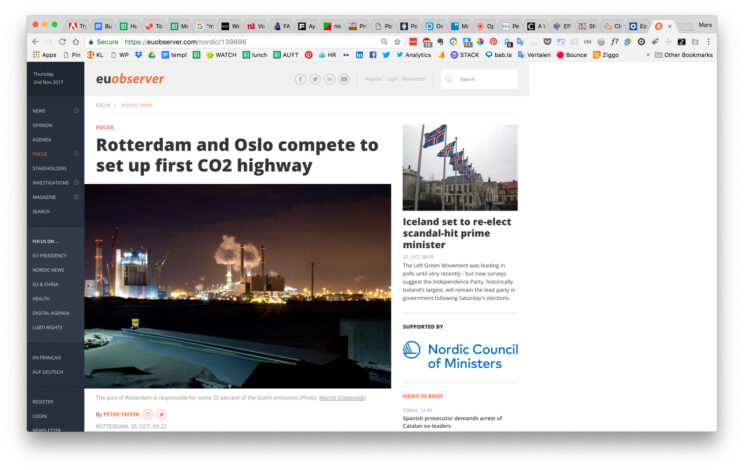This screenshot has height=470, width=744.
Task: Bookmark the page with the star icon
Action: 397,42
